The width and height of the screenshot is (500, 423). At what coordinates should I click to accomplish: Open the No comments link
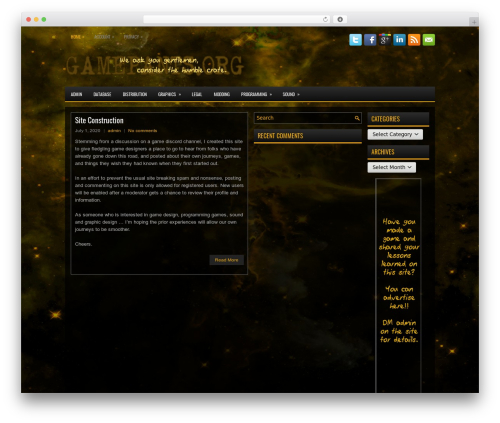coord(142,131)
